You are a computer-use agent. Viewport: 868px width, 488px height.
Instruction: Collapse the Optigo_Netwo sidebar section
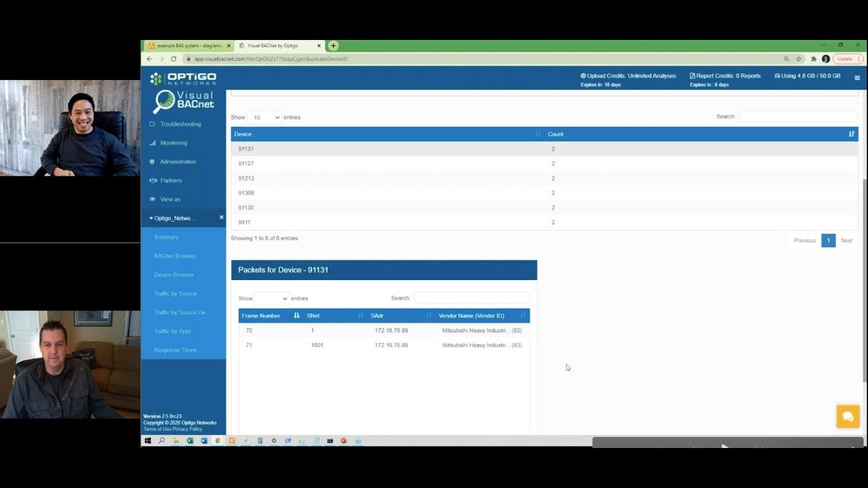coord(172,218)
